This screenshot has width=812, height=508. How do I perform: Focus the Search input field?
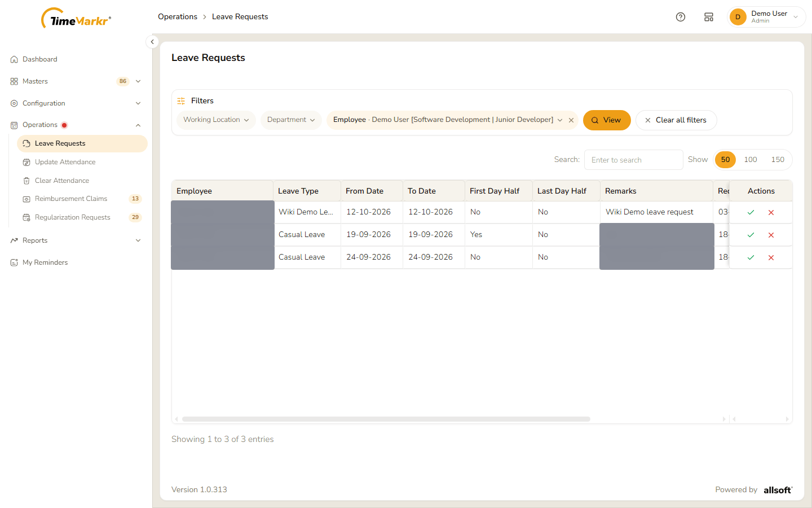click(x=634, y=160)
